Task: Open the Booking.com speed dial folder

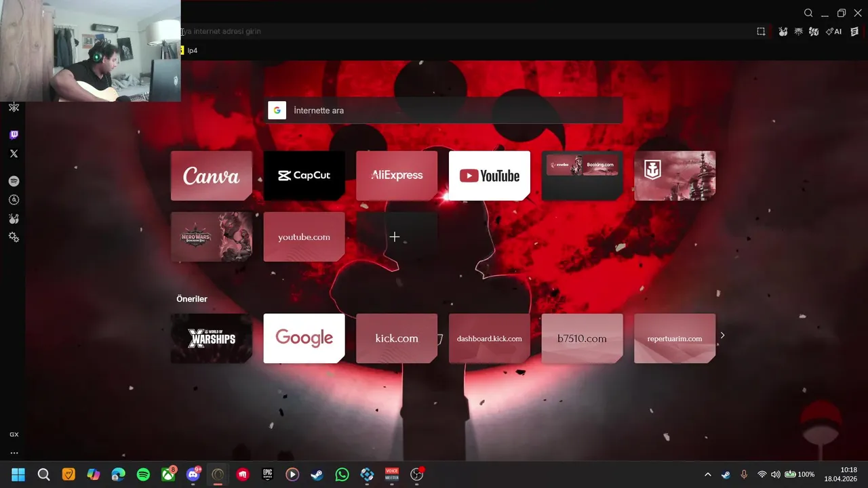Action: [582, 176]
